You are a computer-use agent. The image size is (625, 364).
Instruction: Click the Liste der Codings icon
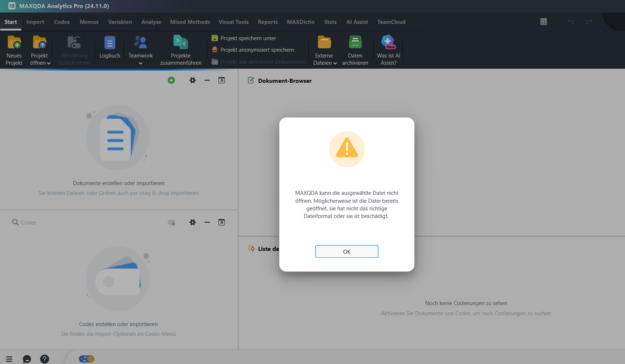pyautogui.click(x=251, y=248)
